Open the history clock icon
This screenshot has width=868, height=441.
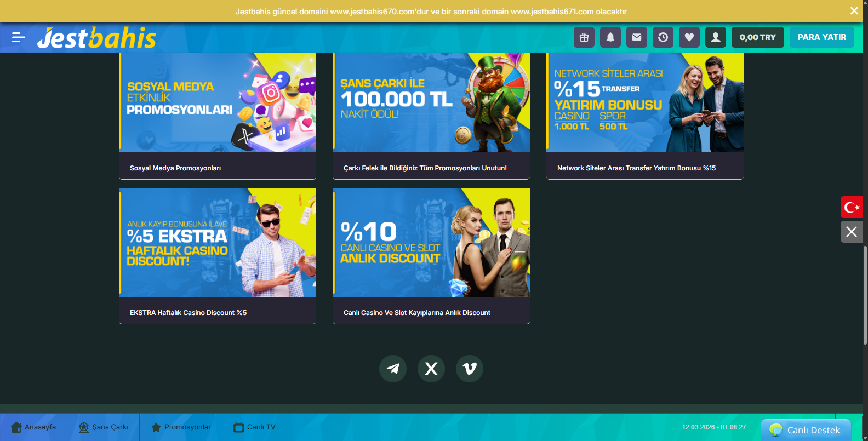[663, 37]
